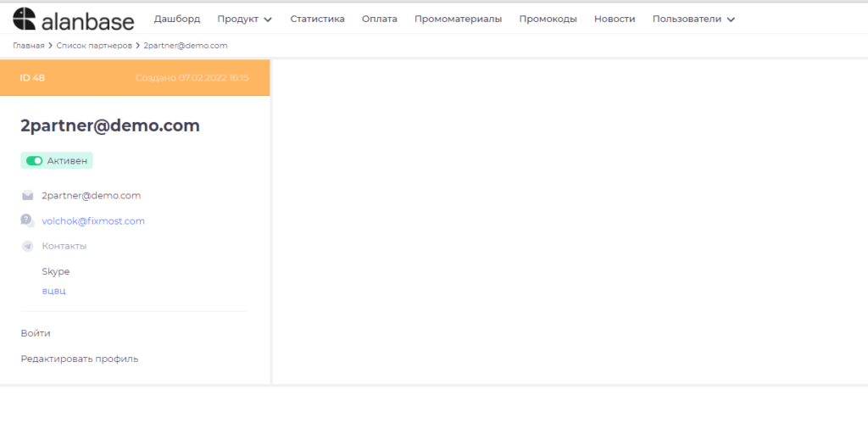Screen dimensions: 868x423
Task: Click the ID 48 label
Action: click(32, 78)
